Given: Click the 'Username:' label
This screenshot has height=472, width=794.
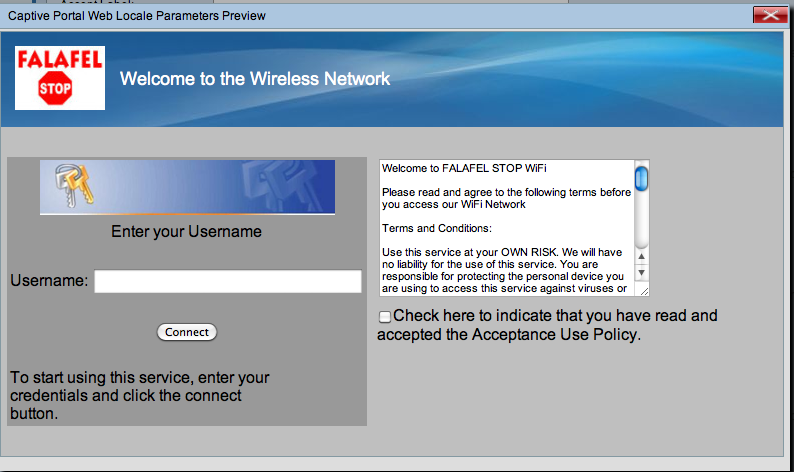Looking at the screenshot, I should [49, 281].
